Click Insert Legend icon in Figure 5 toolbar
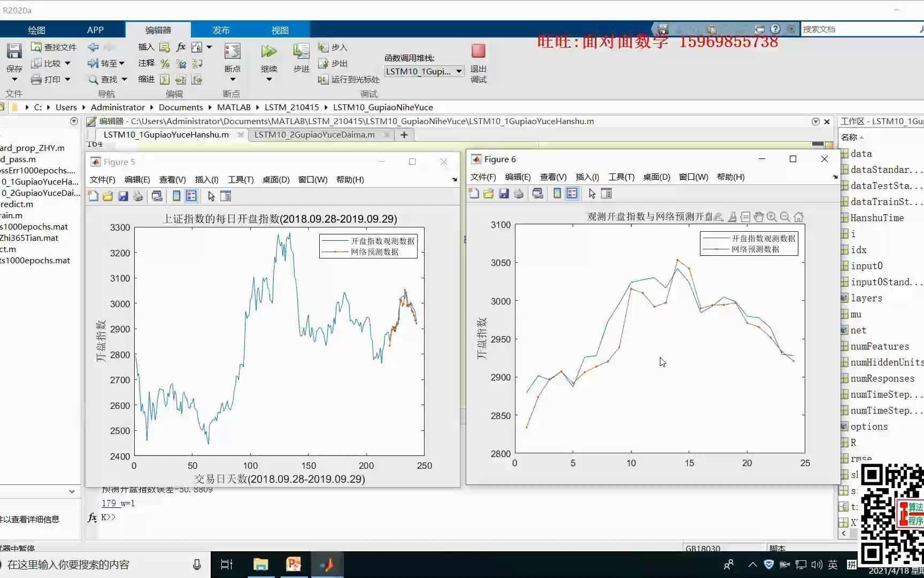Screen dimensions: 924x578 coord(191,196)
